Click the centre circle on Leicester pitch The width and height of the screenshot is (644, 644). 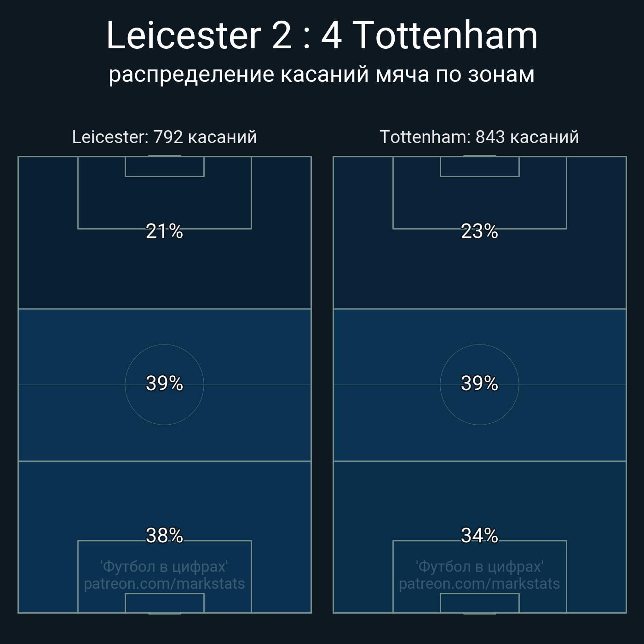pos(165,385)
